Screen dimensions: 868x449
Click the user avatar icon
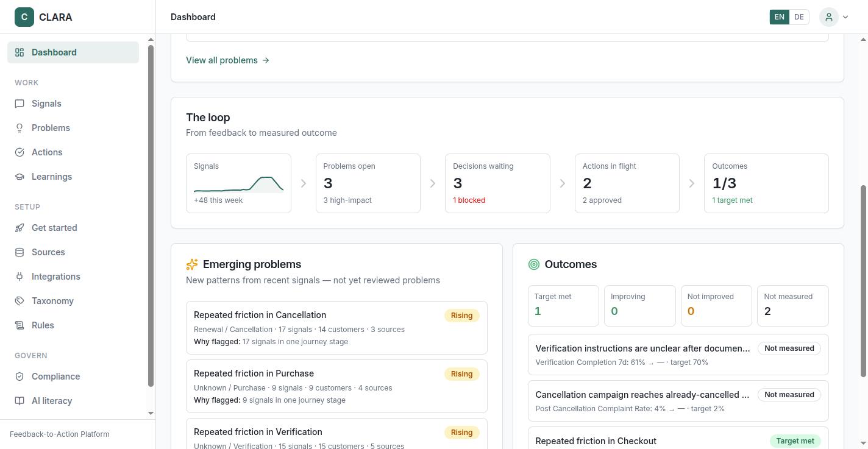829,17
